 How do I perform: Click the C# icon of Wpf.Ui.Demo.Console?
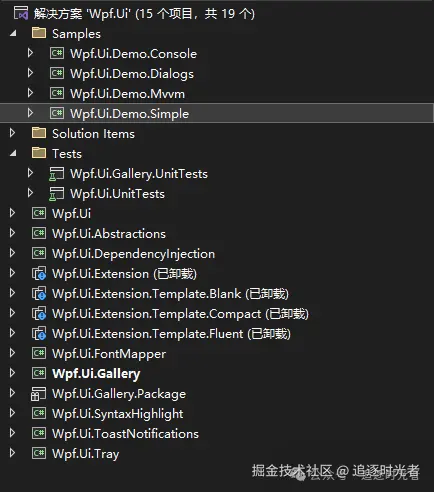click(x=57, y=53)
